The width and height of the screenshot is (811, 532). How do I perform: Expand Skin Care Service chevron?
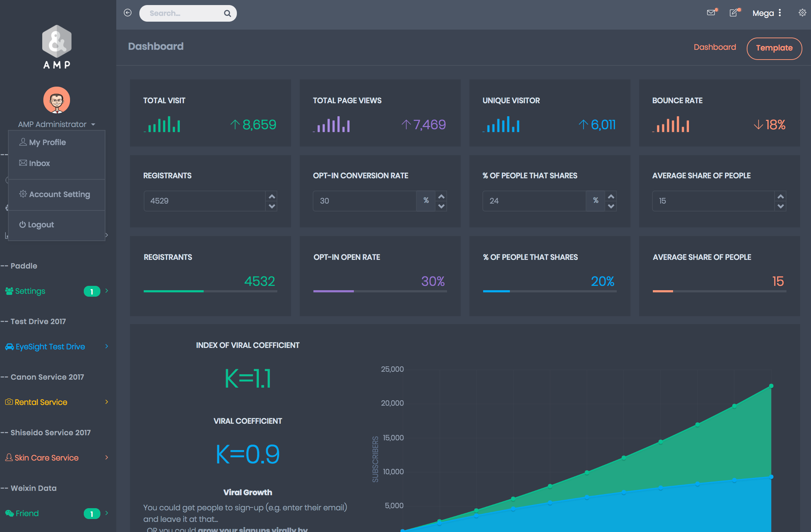[107, 457]
